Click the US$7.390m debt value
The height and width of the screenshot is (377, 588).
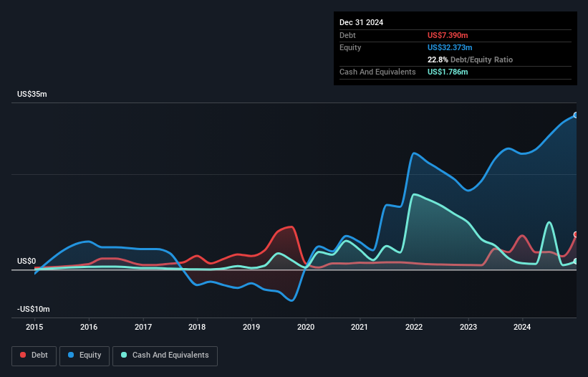448,35
